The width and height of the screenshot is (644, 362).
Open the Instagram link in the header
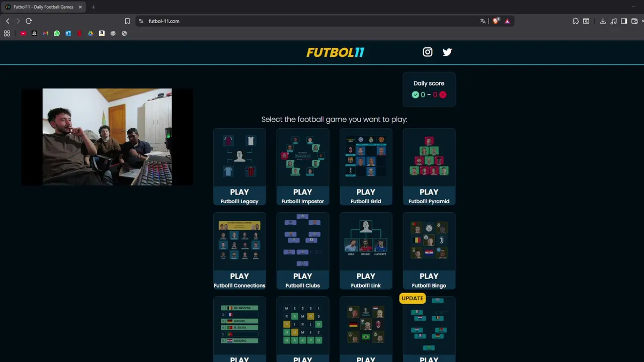428,52
